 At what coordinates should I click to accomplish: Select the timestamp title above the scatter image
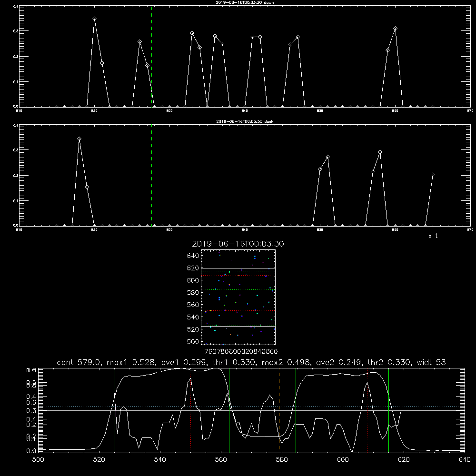[238, 244]
